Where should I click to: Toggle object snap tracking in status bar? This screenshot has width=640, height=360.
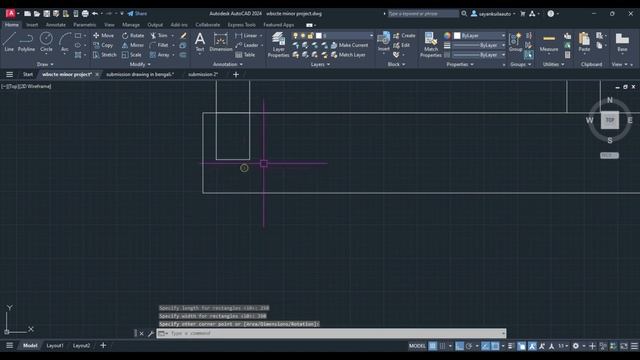click(485, 346)
